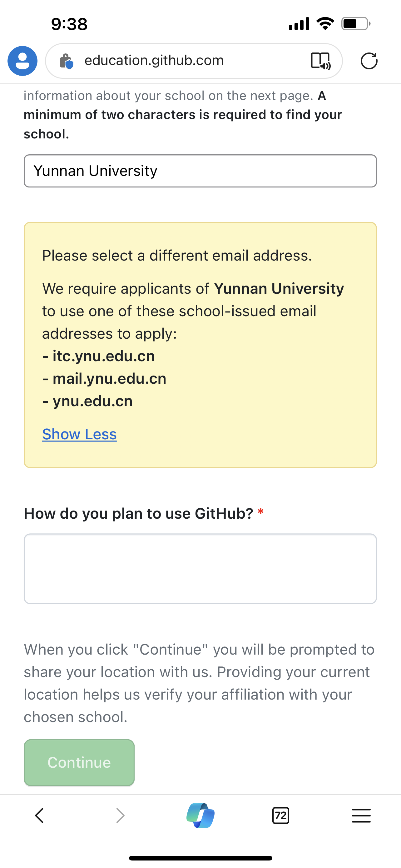Tap the Wi-Fi indicator in the status bar
401x868 pixels.
coord(324,23)
